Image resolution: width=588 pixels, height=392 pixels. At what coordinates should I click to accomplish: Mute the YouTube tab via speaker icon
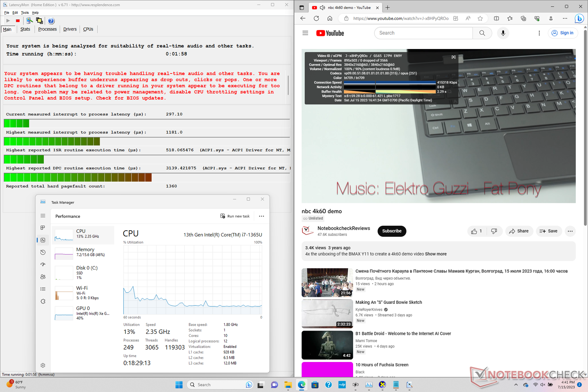322,8
